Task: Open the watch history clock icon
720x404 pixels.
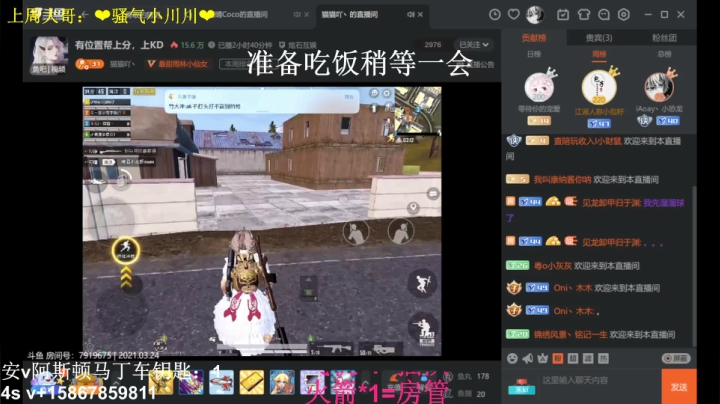Action: (x=495, y=15)
